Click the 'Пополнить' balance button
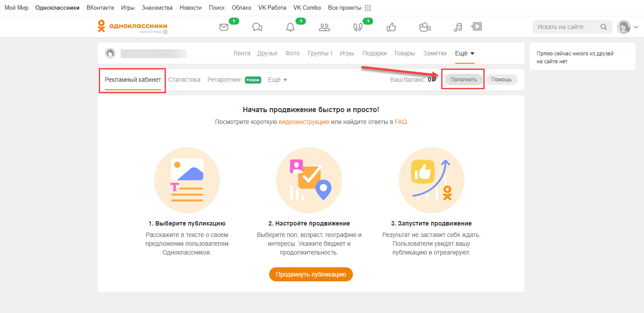 pos(464,80)
